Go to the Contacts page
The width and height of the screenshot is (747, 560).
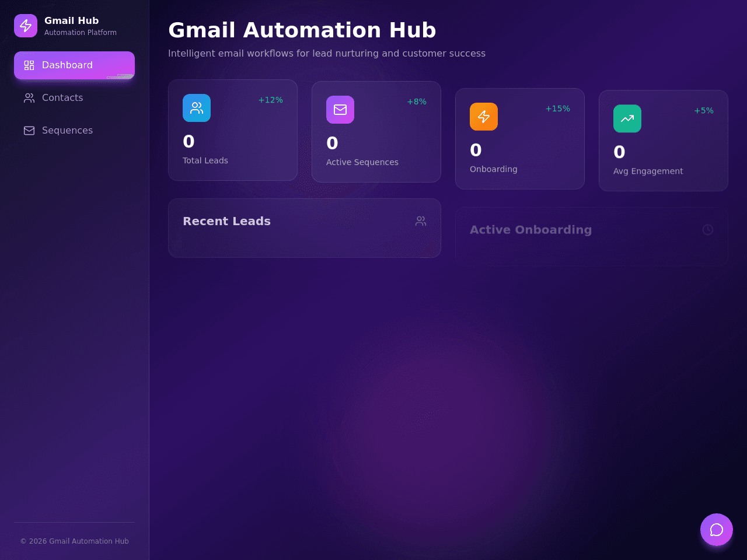[x=74, y=98]
